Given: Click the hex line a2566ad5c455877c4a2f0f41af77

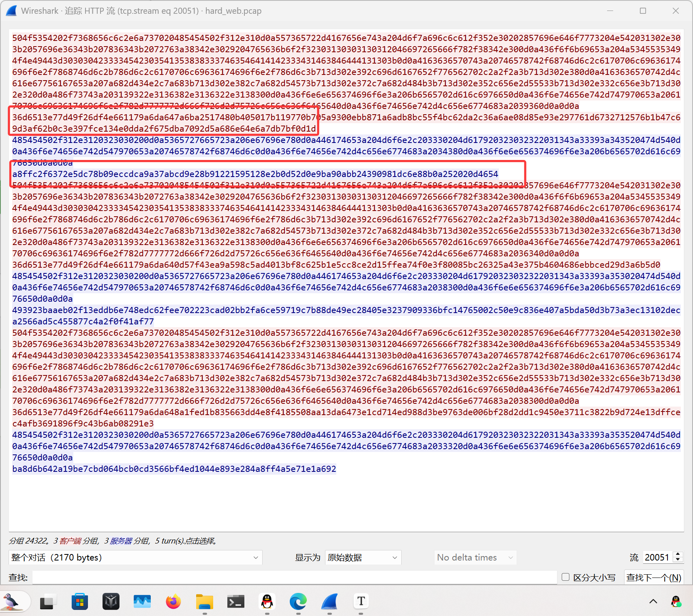Looking at the screenshot, I should click(83, 322).
